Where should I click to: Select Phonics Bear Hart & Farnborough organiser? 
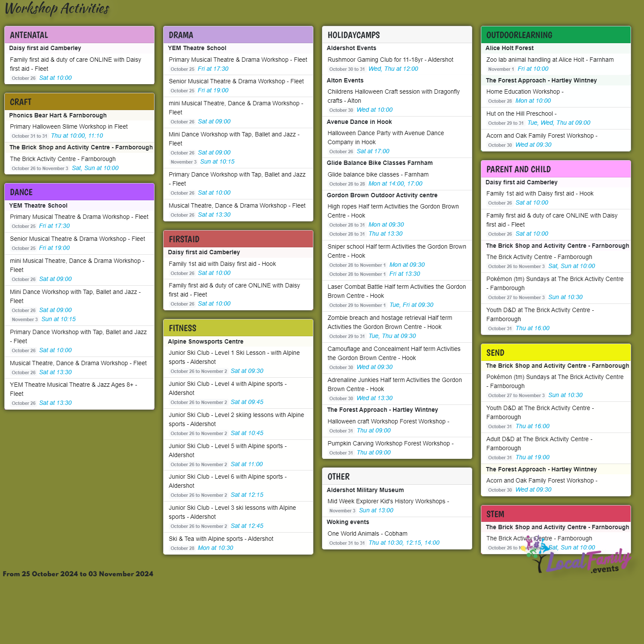58,115
